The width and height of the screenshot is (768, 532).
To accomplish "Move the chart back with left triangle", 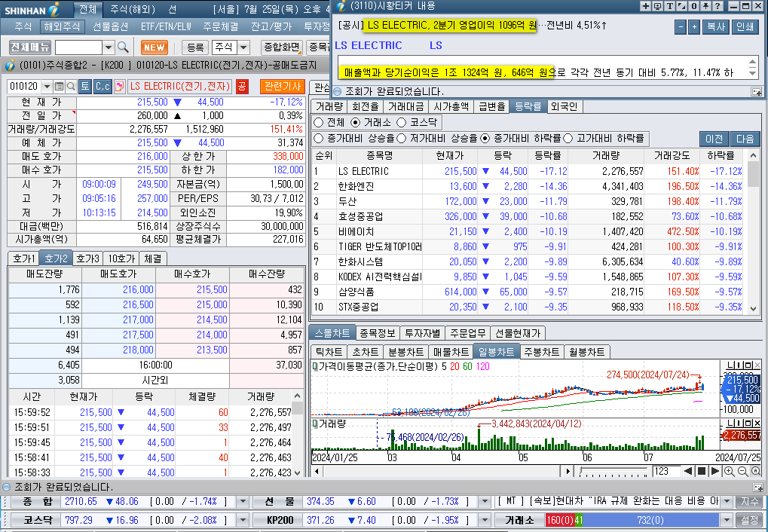I will click(688, 471).
